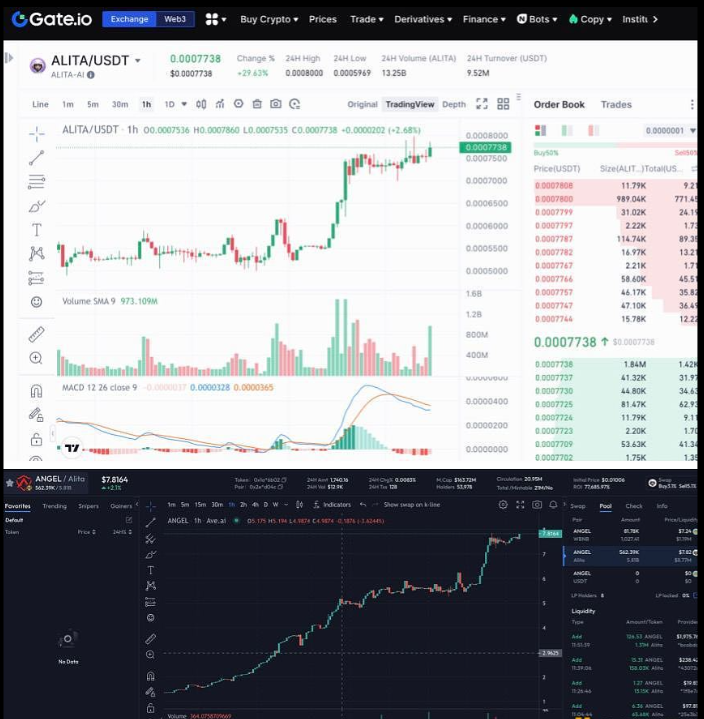
Task: Select 1h timeframe on Gate.io chart
Action: (146, 105)
